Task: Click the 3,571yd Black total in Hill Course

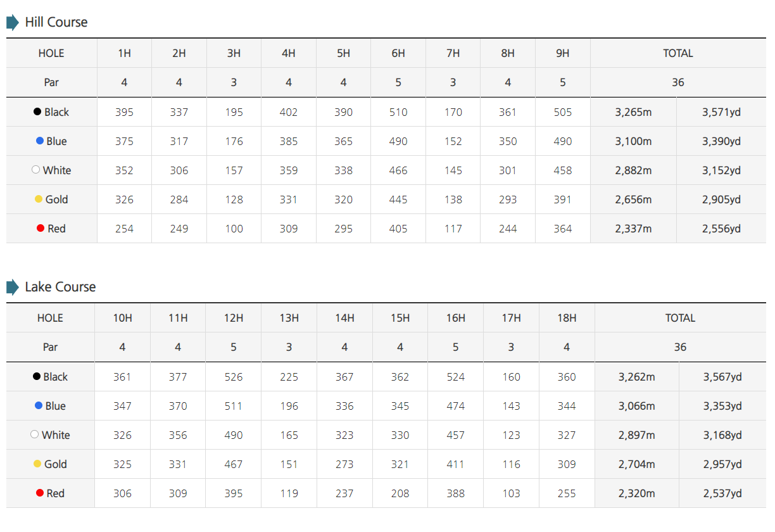Action: tap(721, 112)
